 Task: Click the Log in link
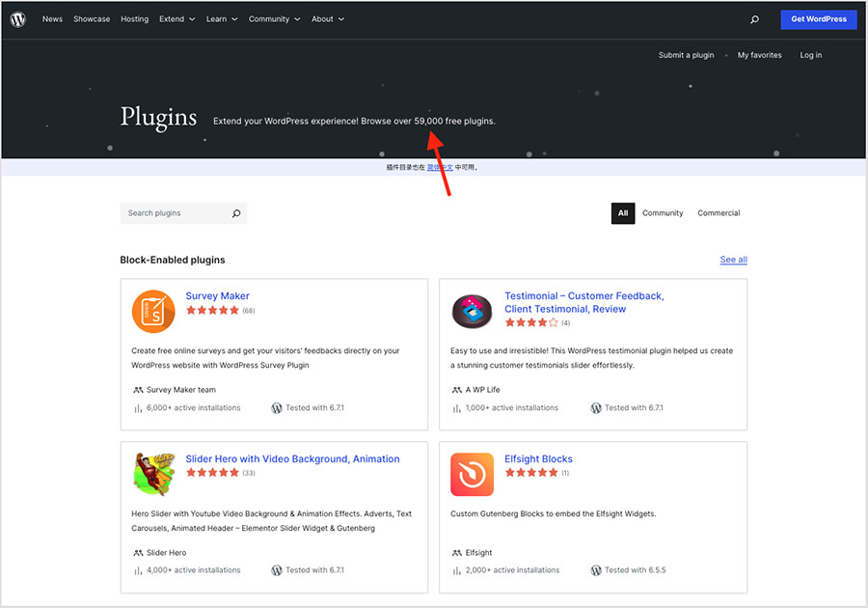click(x=810, y=55)
